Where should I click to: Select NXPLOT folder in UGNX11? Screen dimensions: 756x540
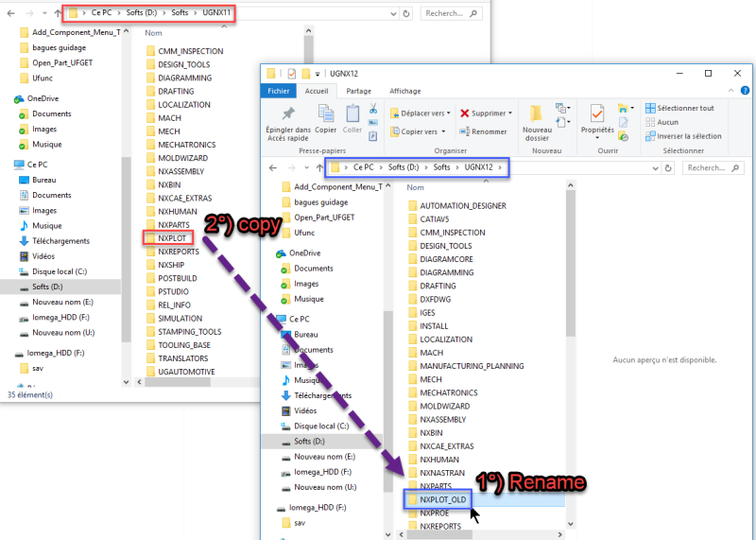coord(168,238)
